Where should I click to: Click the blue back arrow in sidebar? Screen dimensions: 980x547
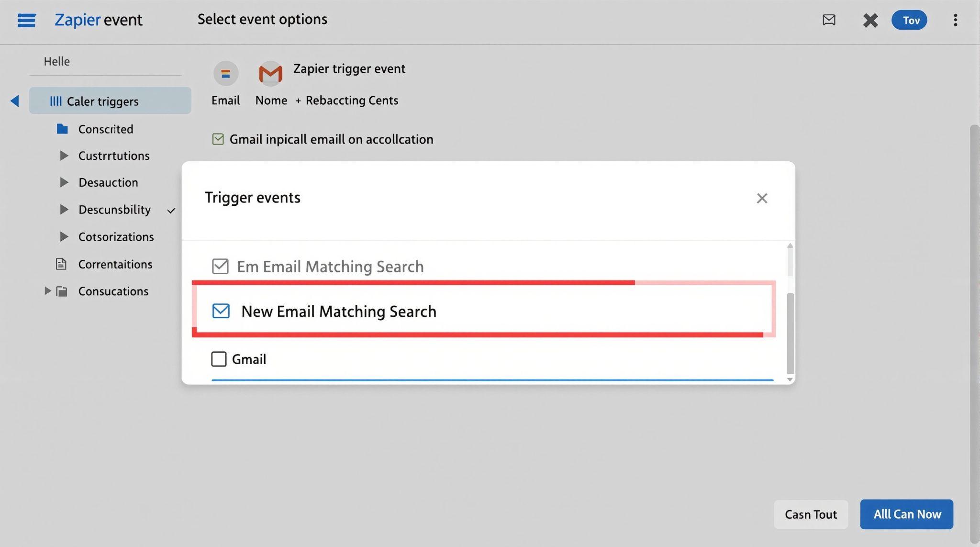point(15,101)
